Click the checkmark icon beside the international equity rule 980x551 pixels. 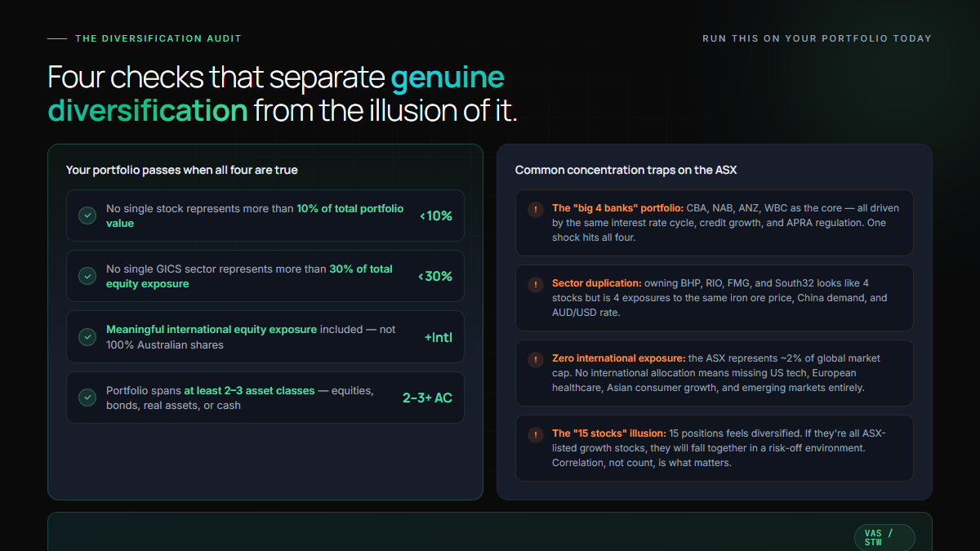tap(87, 337)
